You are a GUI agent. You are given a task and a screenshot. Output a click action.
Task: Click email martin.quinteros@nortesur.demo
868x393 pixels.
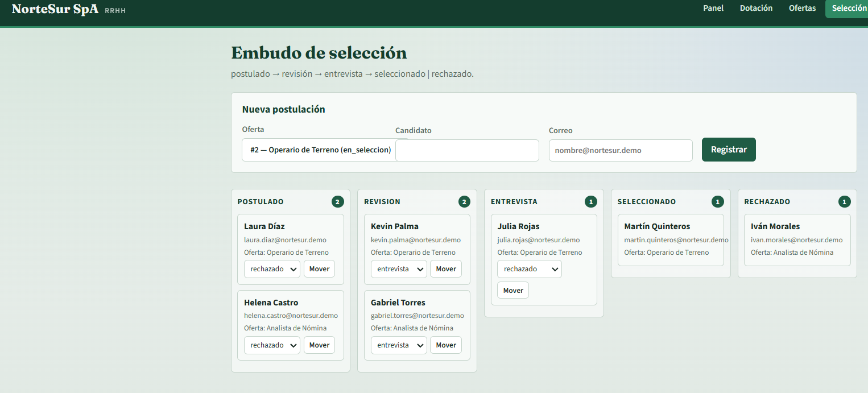676,240
